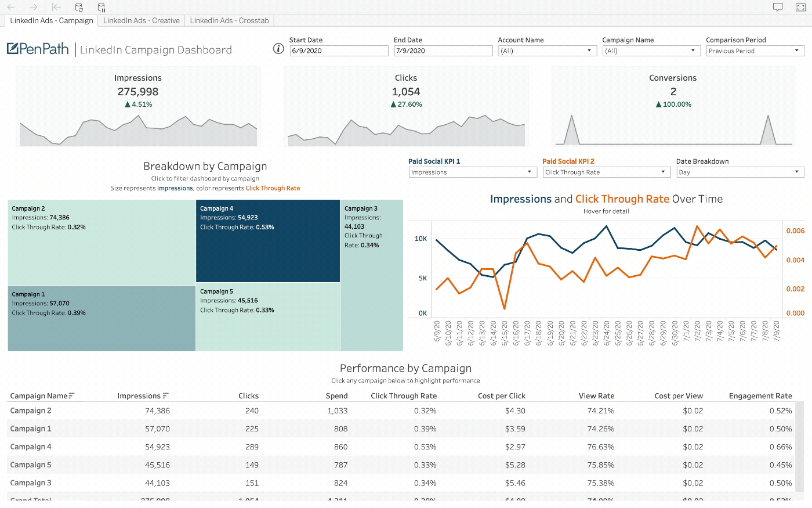
Task: Click the Start Date input field
Action: [x=339, y=51]
